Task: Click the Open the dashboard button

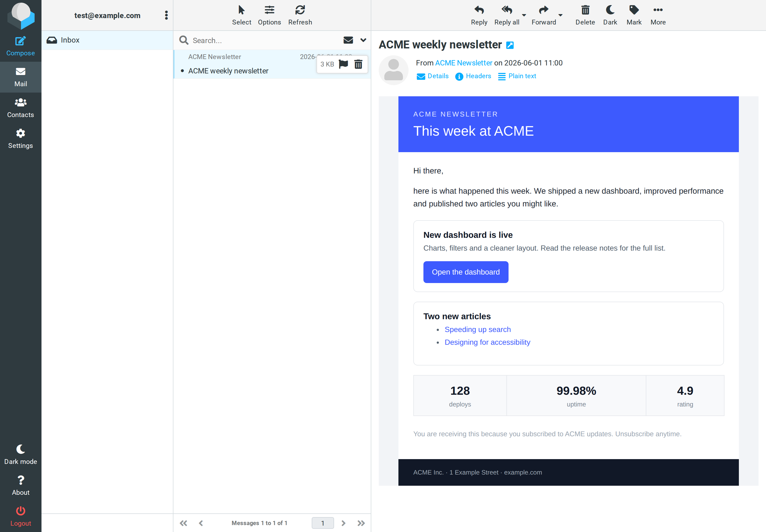Action: (x=466, y=272)
